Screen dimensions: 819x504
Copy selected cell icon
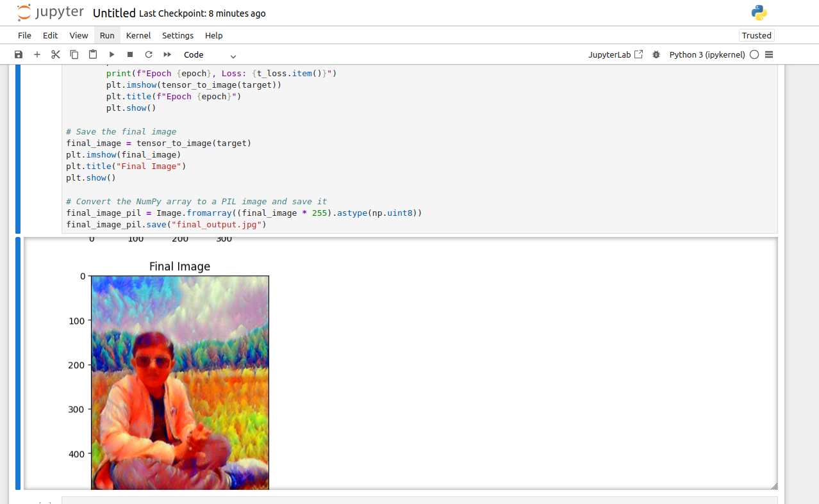click(x=74, y=55)
